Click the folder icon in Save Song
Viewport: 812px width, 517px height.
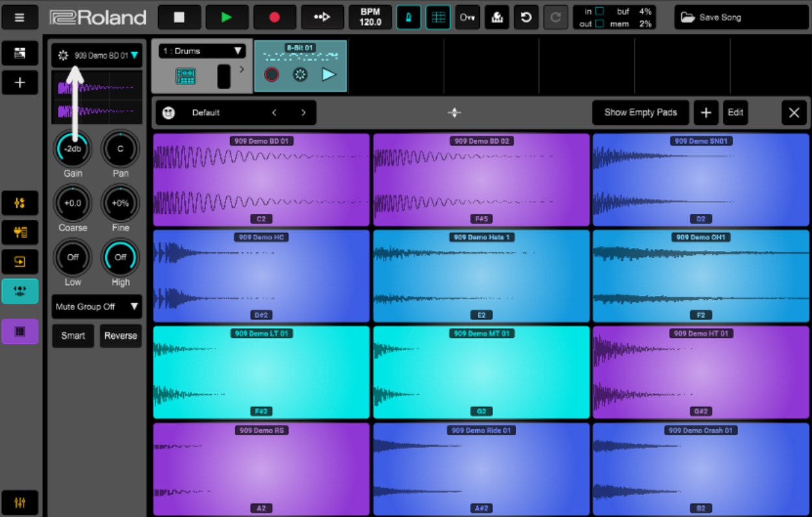(x=687, y=18)
